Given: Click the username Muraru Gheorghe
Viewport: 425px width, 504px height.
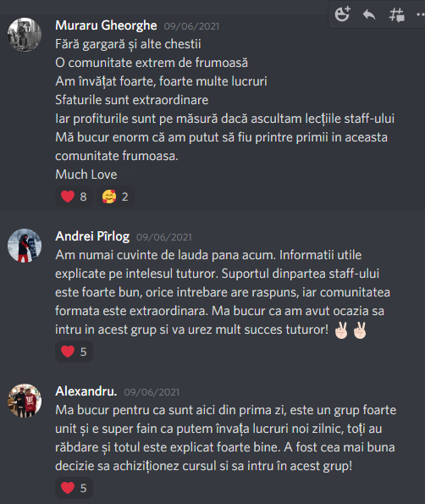Looking at the screenshot, I should (x=106, y=25).
